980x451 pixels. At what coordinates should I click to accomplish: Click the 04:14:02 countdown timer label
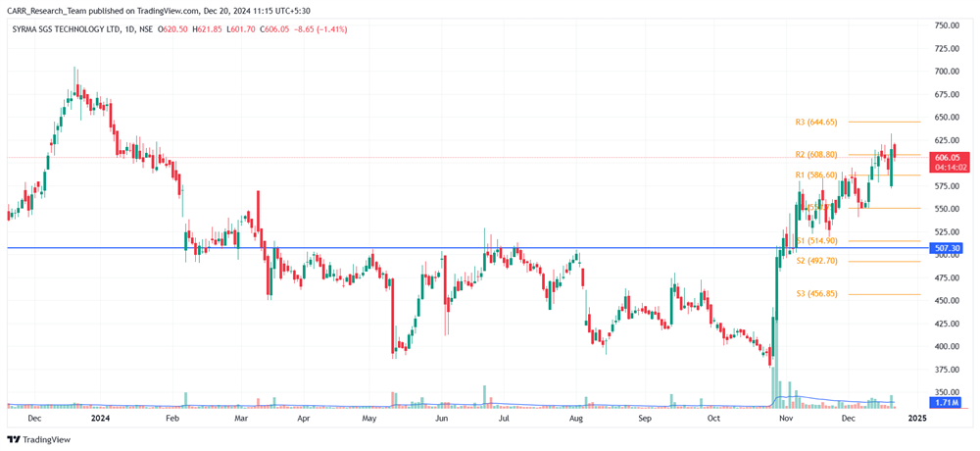click(x=950, y=168)
